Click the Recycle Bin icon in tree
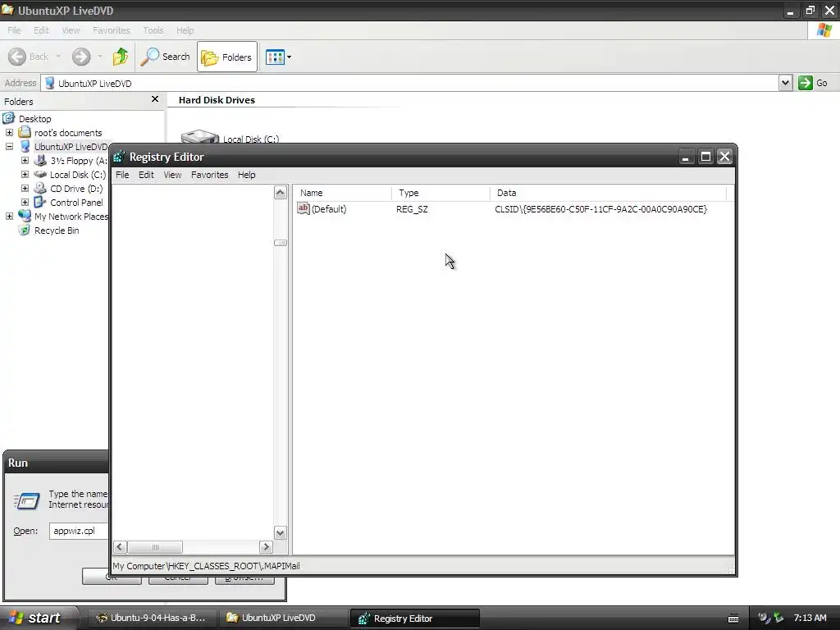Viewport: 840px width, 630px height. click(x=25, y=230)
